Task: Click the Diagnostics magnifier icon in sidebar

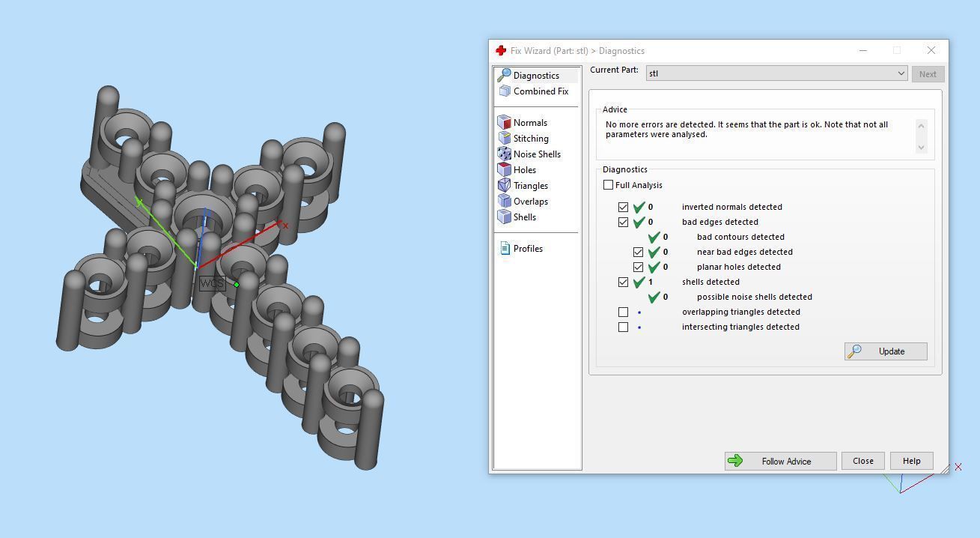Action: pos(504,75)
